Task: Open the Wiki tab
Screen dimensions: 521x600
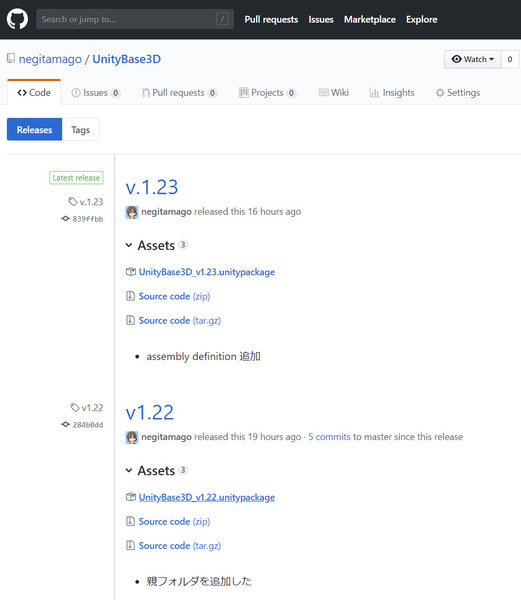Action: 334,93
